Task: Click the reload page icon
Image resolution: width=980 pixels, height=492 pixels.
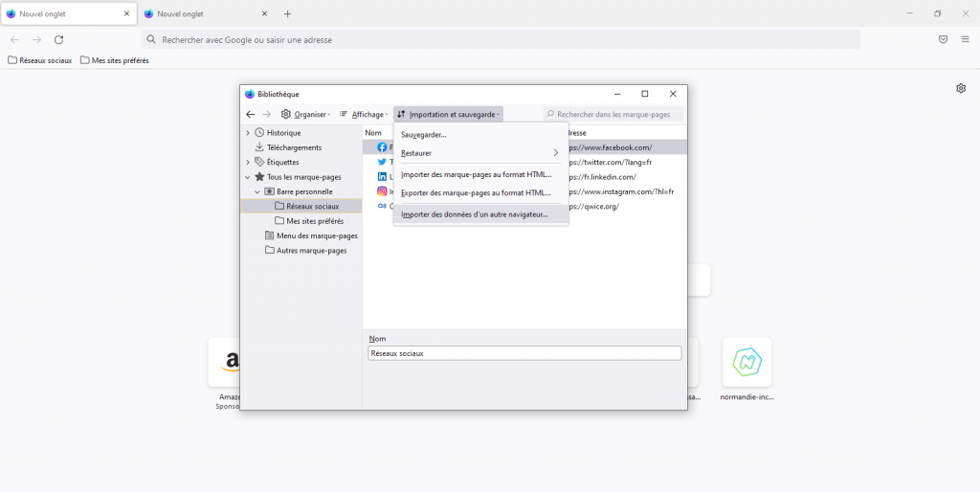Action: click(58, 39)
